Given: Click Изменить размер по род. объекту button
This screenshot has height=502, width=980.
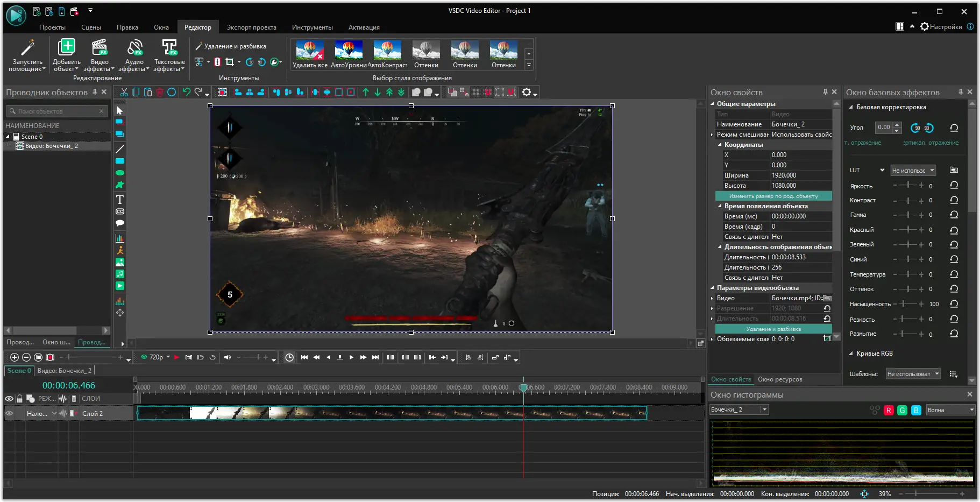Looking at the screenshot, I should click(x=773, y=196).
